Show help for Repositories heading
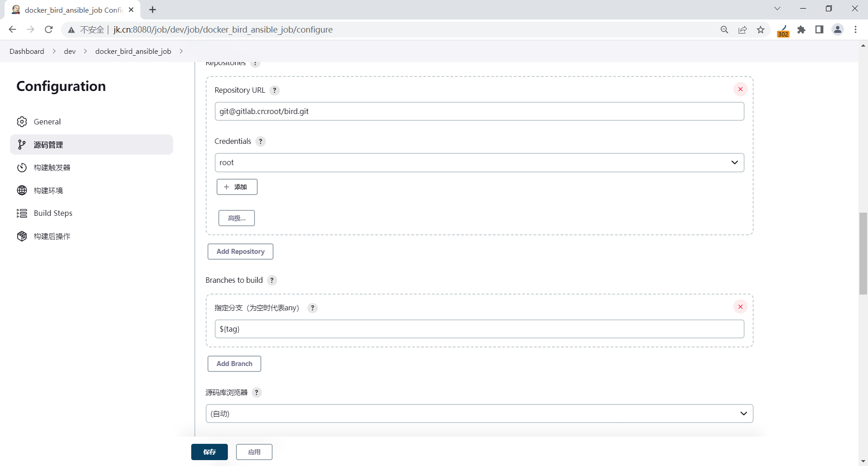Screen dimensions: 868x466 pyautogui.click(x=255, y=63)
